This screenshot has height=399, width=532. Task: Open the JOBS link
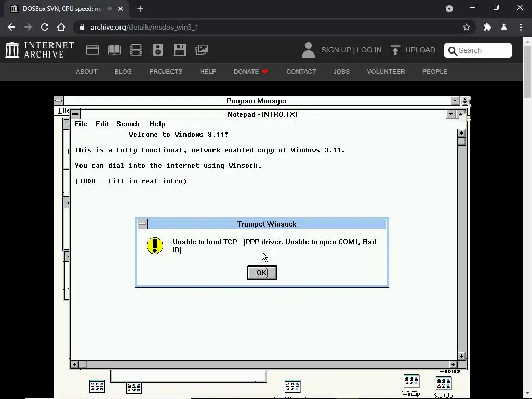click(341, 72)
